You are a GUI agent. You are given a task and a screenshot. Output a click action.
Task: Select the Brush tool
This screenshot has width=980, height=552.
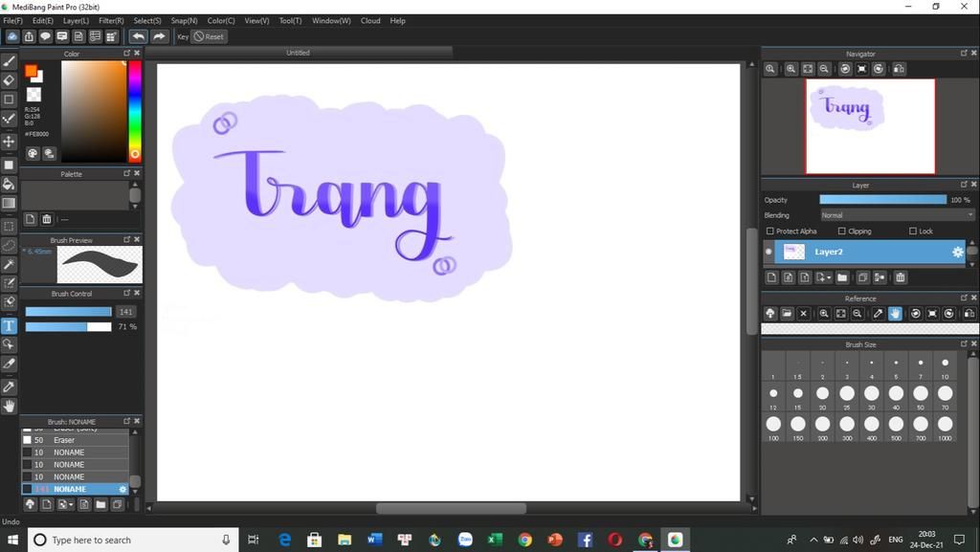[x=9, y=62]
